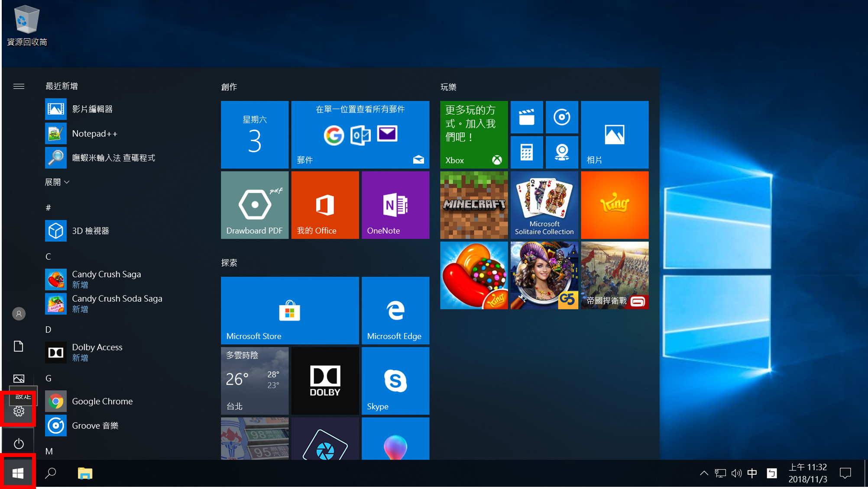This screenshot has height=489, width=868.
Task: Open Notepad++ from recently added
Action: (94, 133)
